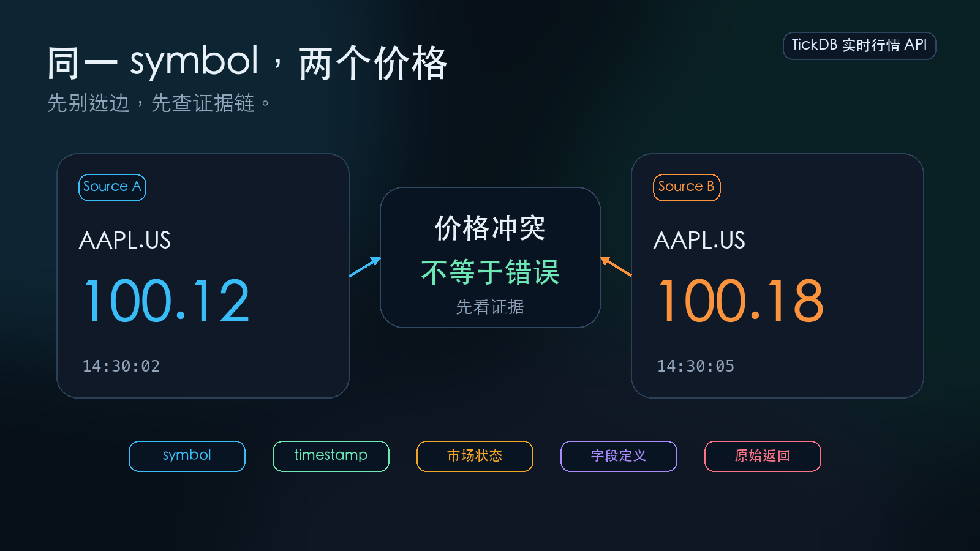Click the blue price 100.12

point(167,301)
